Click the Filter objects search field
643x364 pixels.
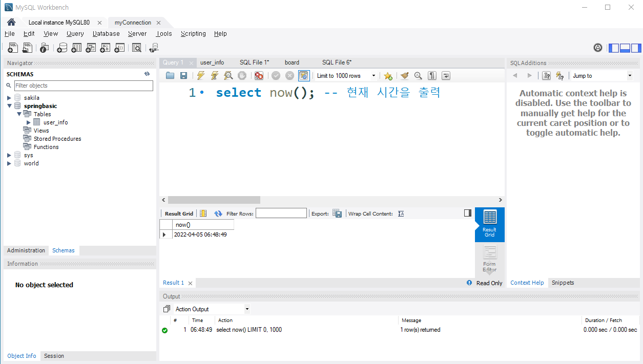tap(83, 85)
